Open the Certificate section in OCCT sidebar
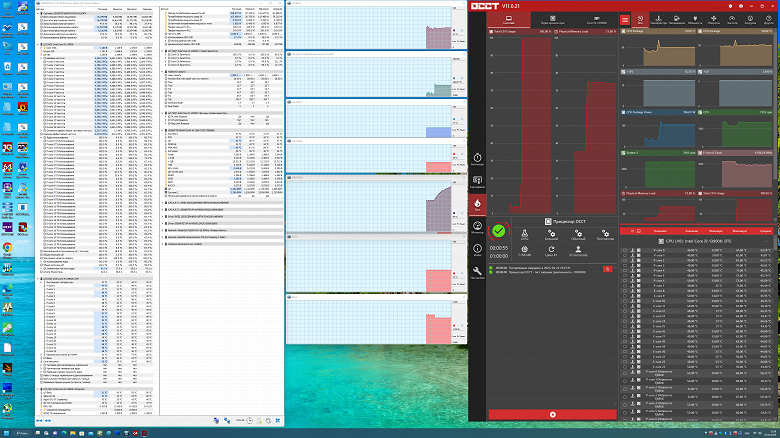This screenshot has width=780, height=438. (x=477, y=182)
